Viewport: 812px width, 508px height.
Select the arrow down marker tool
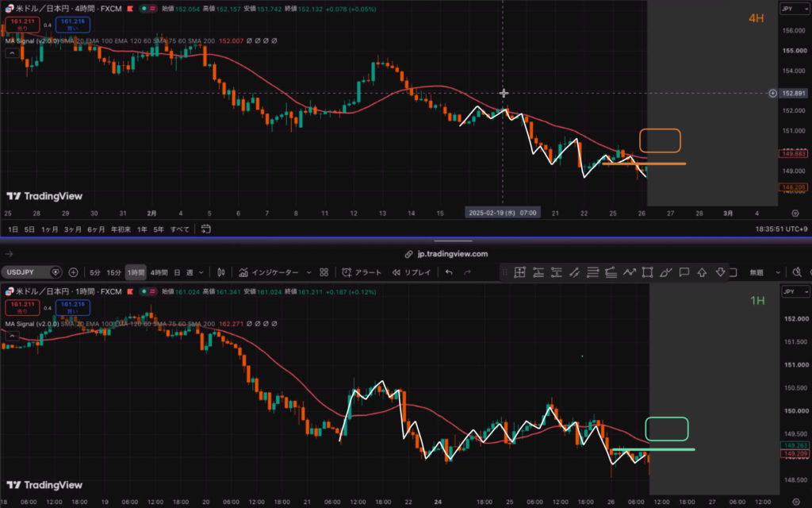pos(720,272)
